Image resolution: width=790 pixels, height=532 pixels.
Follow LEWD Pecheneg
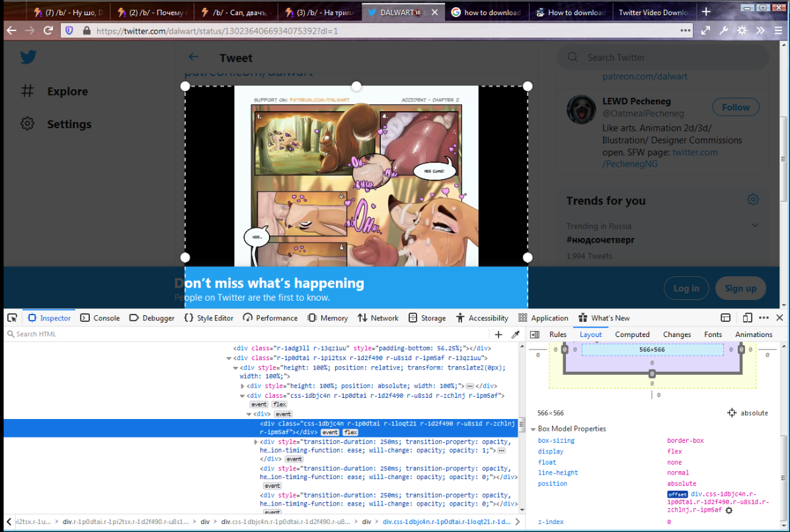point(736,107)
